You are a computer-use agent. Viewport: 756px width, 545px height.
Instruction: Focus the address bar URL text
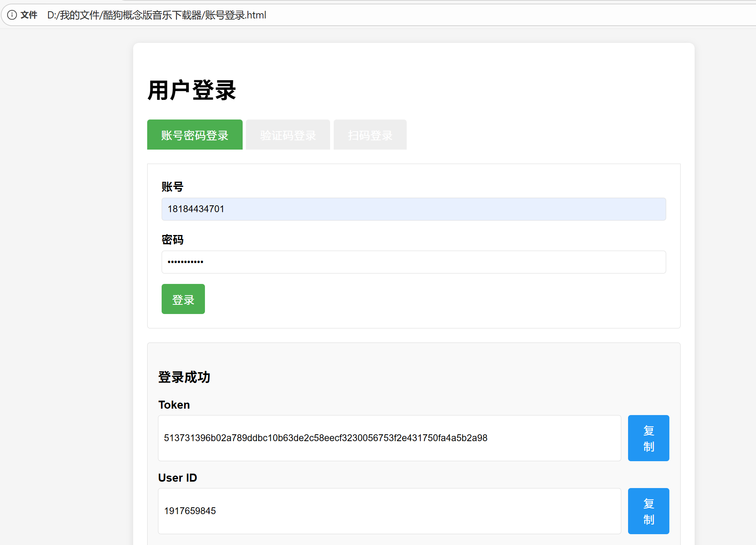(x=156, y=15)
